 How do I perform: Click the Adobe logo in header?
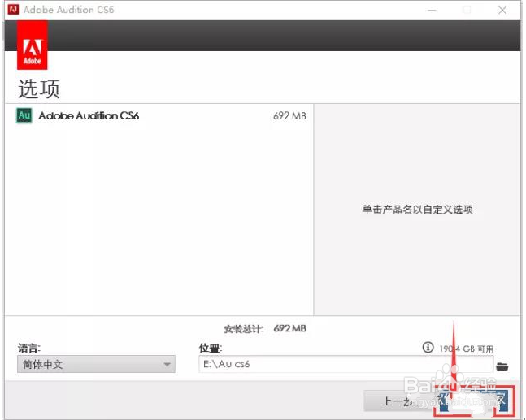[33, 45]
